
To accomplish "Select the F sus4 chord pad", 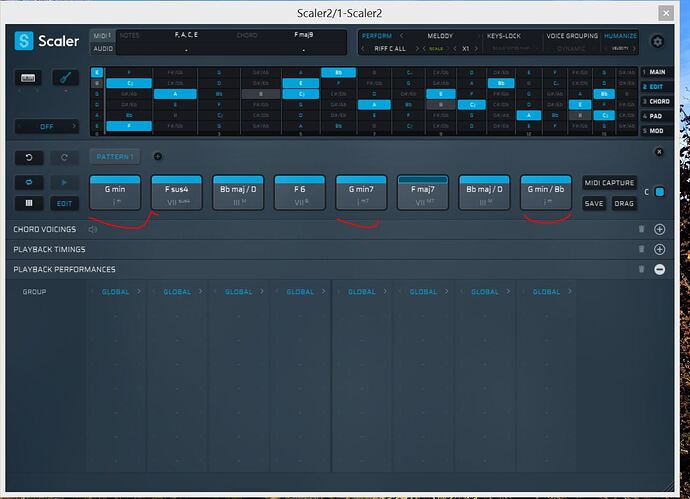I will point(176,193).
